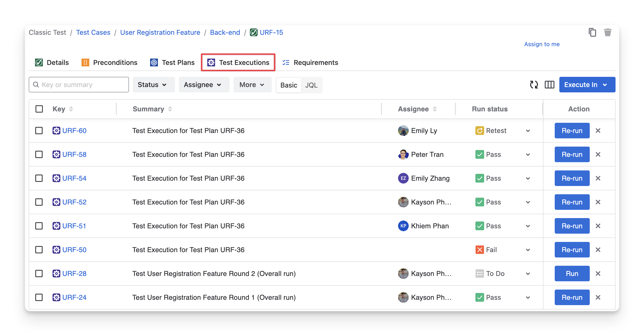Image resolution: width=644 pixels, height=336 pixels.
Task: Click the Assign to me link
Action: click(x=542, y=44)
